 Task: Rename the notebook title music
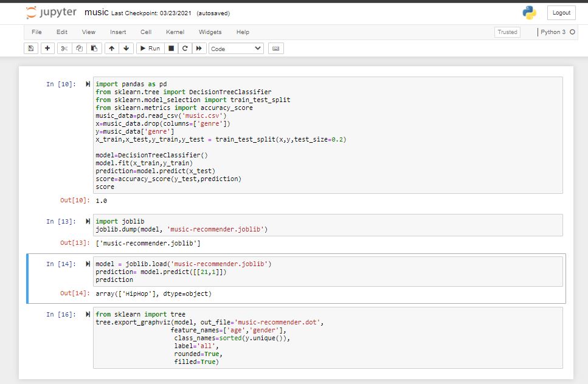(96, 12)
